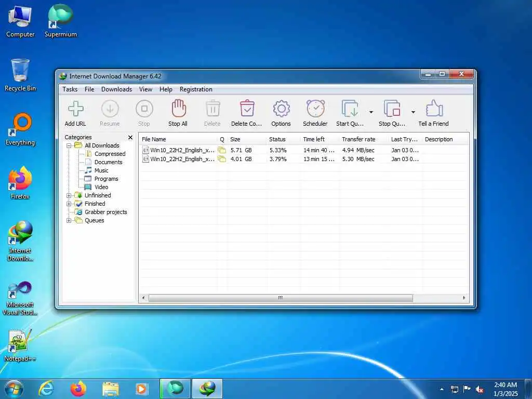Select the Compressed category

110,154
